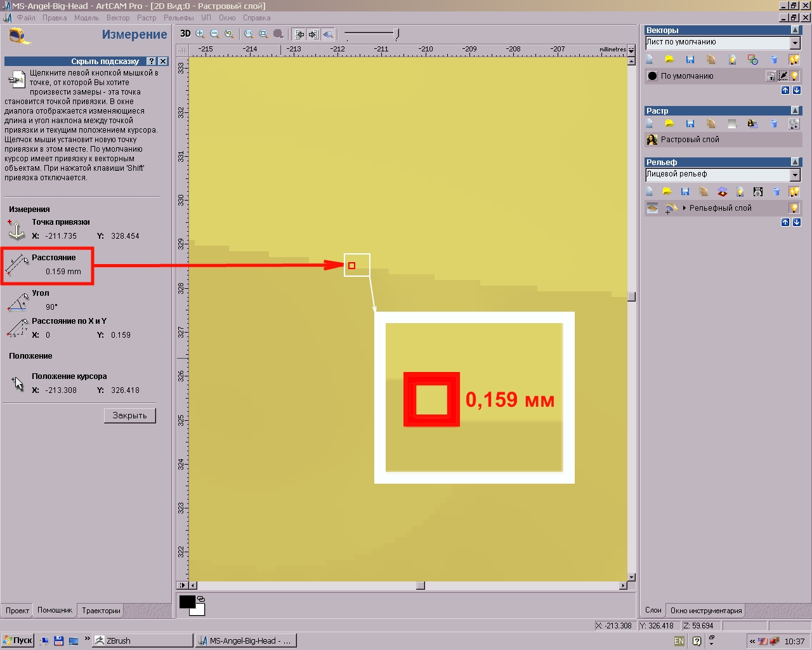Click the zoom in magnifier tool

(200, 34)
